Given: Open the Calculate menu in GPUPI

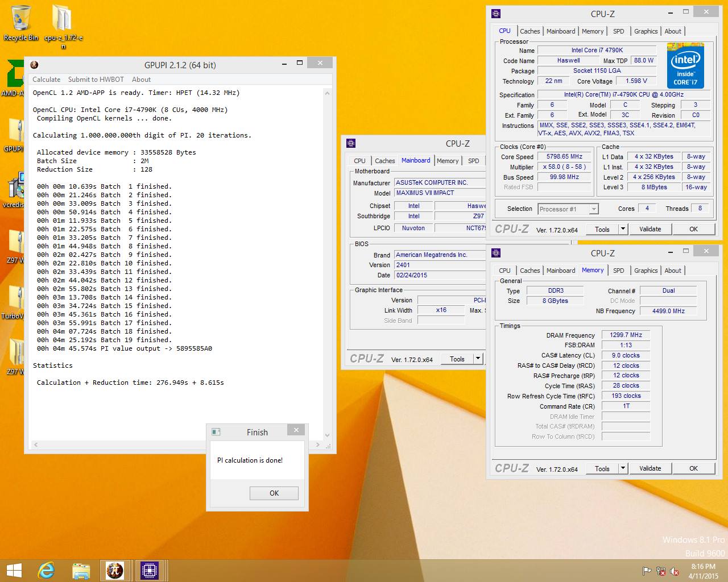Looking at the screenshot, I should [x=46, y=80].
